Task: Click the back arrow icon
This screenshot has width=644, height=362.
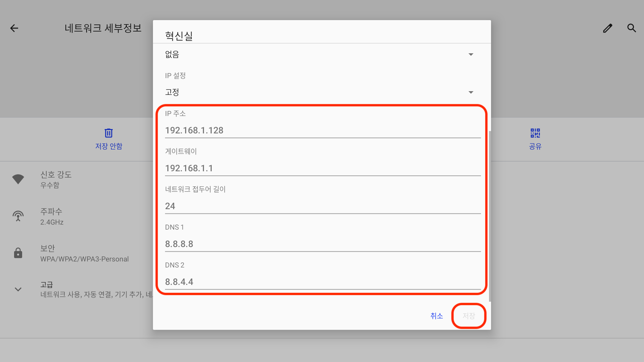Action: (x=14, y=28)
